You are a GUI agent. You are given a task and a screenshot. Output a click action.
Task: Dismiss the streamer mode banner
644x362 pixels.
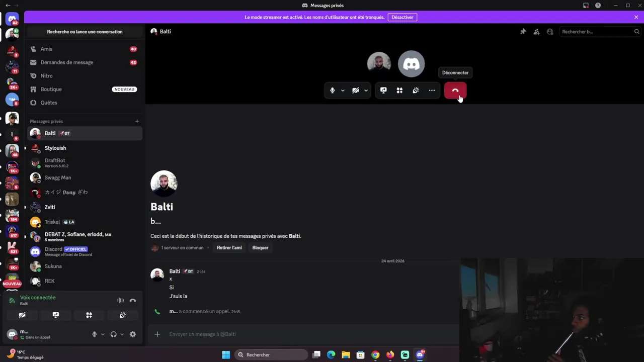pyautogui.click(x=636, y=17)
